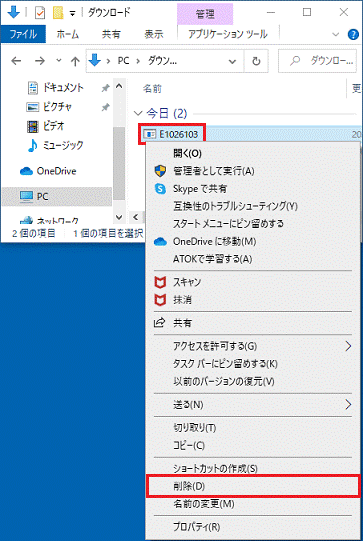Choose ATOKで学習する(A)
This screenshot has width=363, height=541.
(x=253, y=259)
